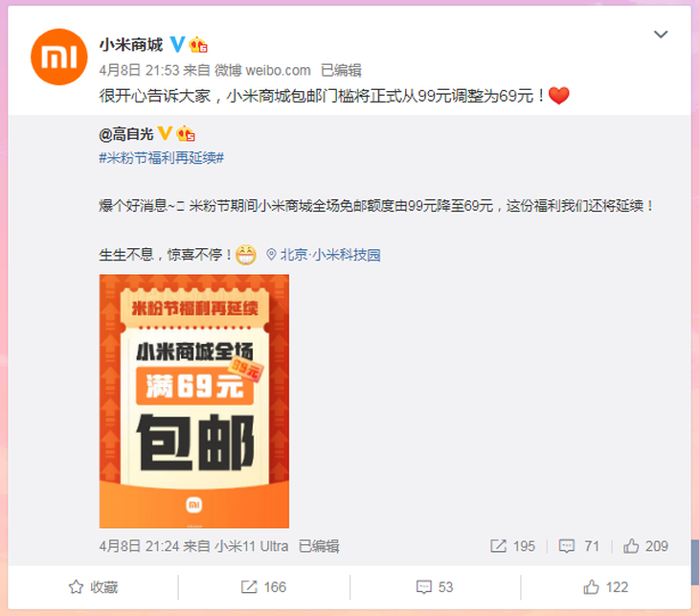The image size is (699, 616).
Task: Expand the post options chevron menu
Action: [660, 34]
